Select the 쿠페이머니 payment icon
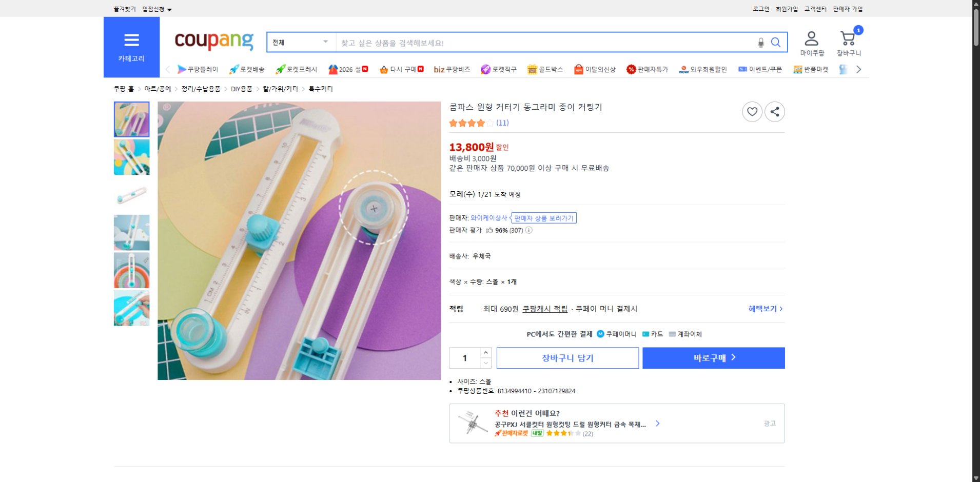The width and height of the screenshot is (980, 482). [599, 334]
